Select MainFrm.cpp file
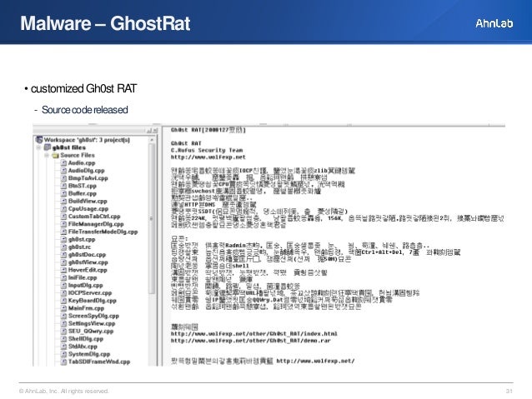Screen dimensions: 532x399 click(86, 308)
